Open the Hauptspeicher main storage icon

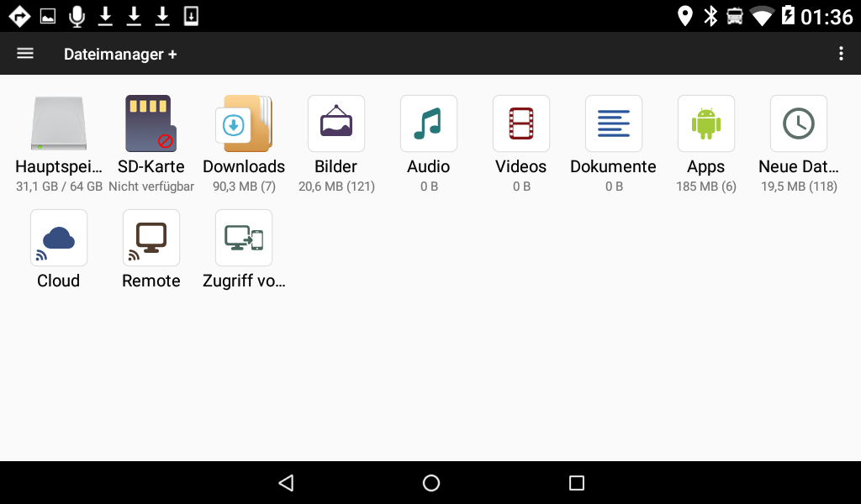[x=59, y=124]
